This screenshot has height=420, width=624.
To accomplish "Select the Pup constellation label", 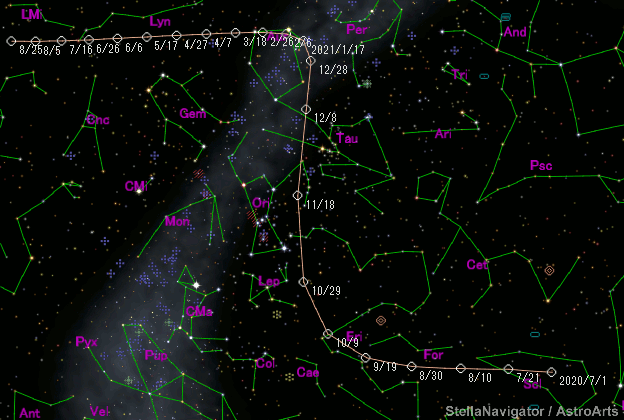I will (x=157, y=355).
